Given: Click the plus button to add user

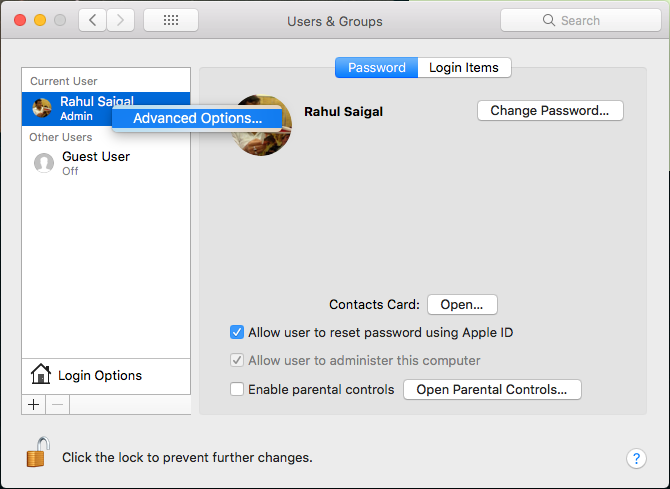Looking at the screenshot, I should coord(33,404).
